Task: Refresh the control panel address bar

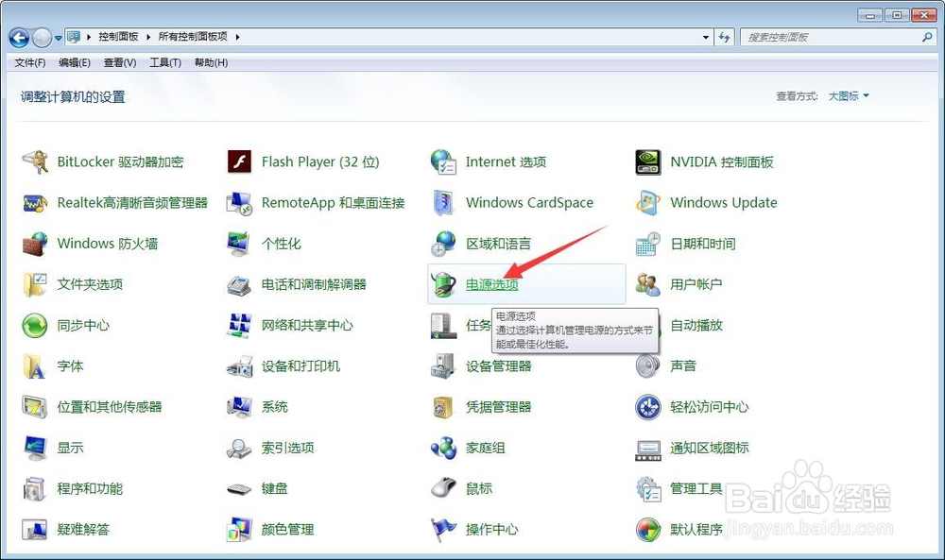Action: coord(724,38)
